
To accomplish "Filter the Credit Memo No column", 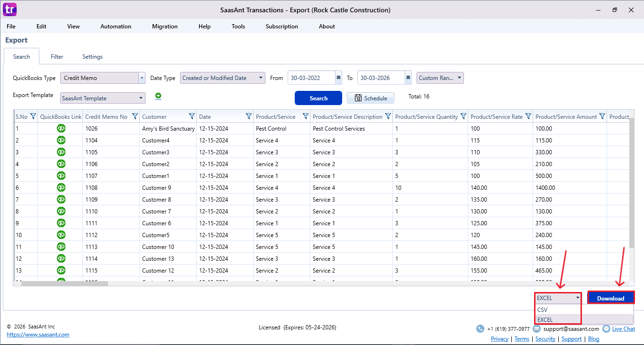I will coord(135,116).
